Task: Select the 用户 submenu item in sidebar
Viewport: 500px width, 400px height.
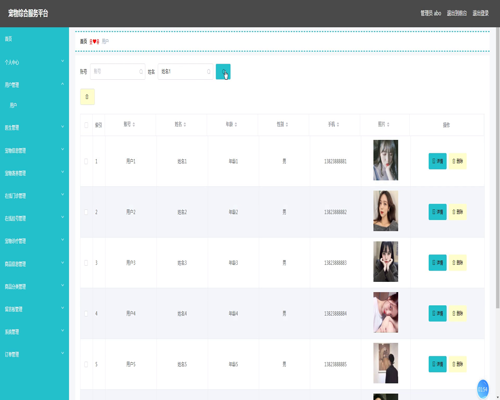Action: [34, 105]
